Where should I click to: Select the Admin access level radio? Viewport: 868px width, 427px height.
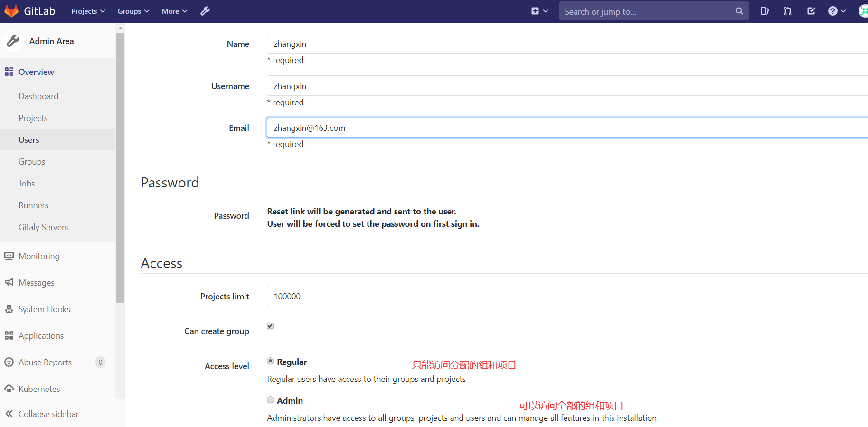point(271,400)
